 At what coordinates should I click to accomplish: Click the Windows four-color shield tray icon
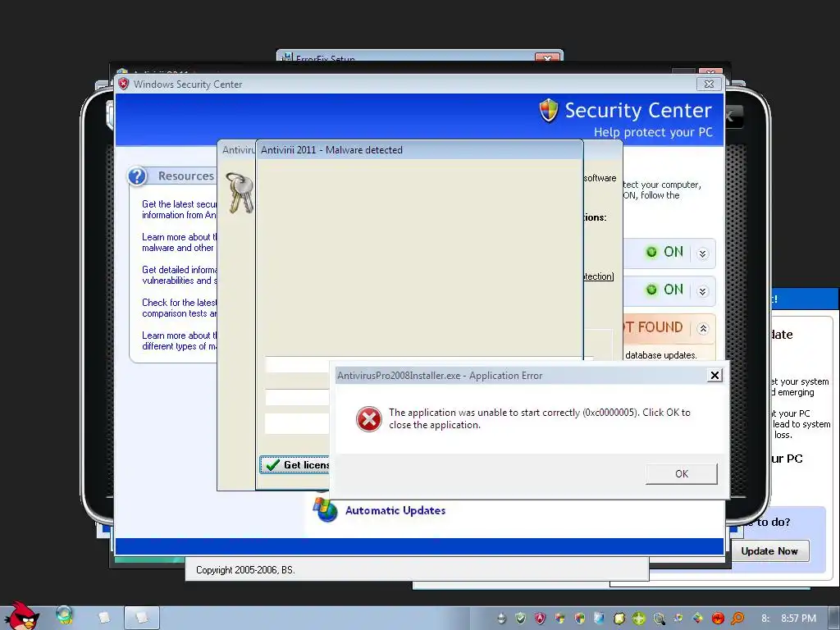click(580, 619)
